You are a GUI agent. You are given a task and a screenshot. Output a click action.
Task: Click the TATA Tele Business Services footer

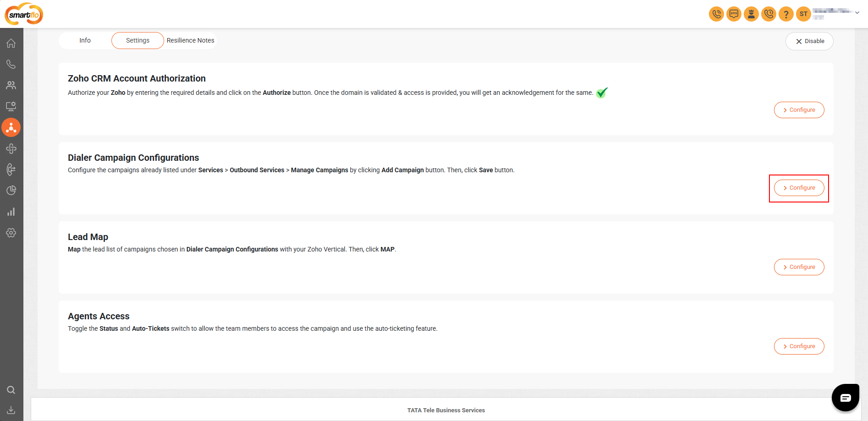pyautogui.click(x=446, y=410)
